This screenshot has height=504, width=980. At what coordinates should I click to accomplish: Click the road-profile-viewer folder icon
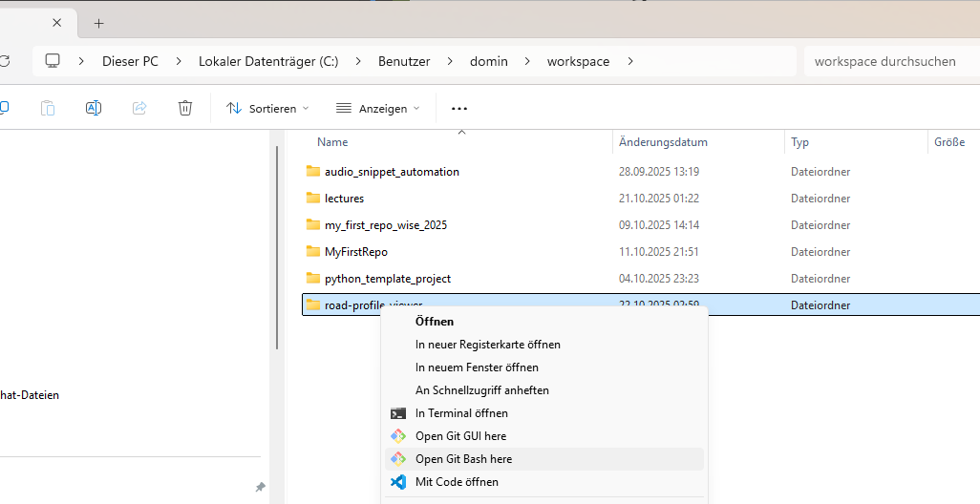click(313, 304)
